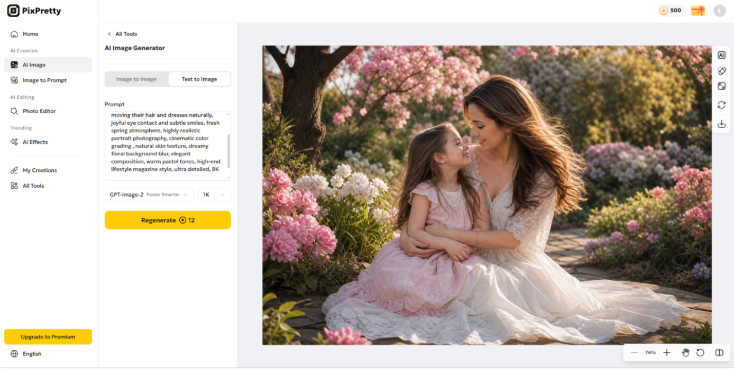The height and width of the screenshot is (369, 734).
Task: Click the Upgrade to Premium button
Action: [48, 337]
